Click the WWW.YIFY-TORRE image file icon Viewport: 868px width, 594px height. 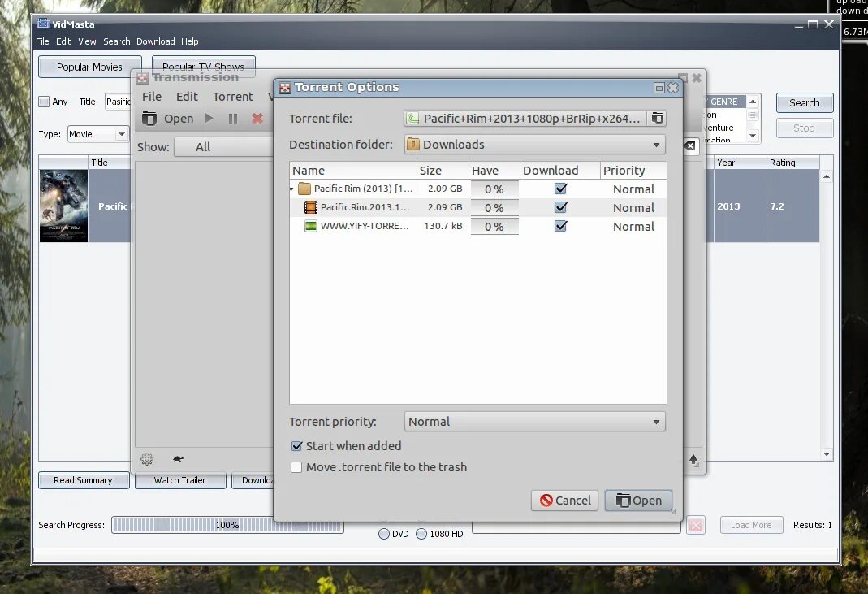(310, 226)
